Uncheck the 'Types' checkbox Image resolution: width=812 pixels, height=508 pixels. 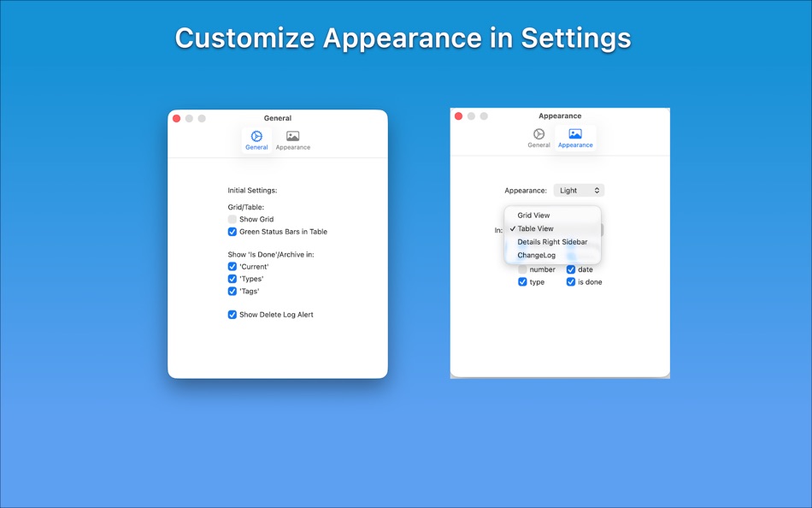point(232,278)
